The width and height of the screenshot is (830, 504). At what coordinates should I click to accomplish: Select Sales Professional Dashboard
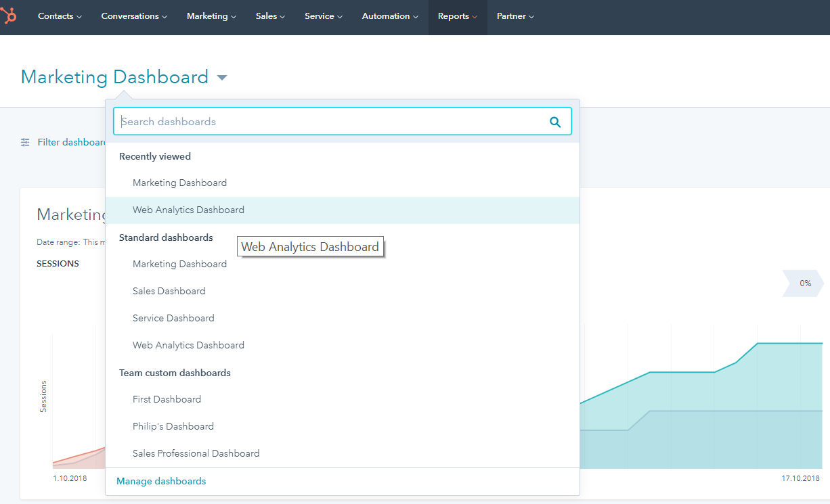[343, 454]
